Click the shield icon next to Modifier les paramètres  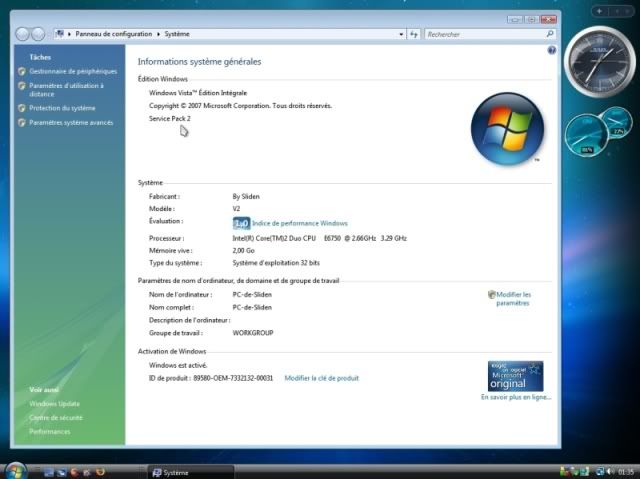click(491, 295)
